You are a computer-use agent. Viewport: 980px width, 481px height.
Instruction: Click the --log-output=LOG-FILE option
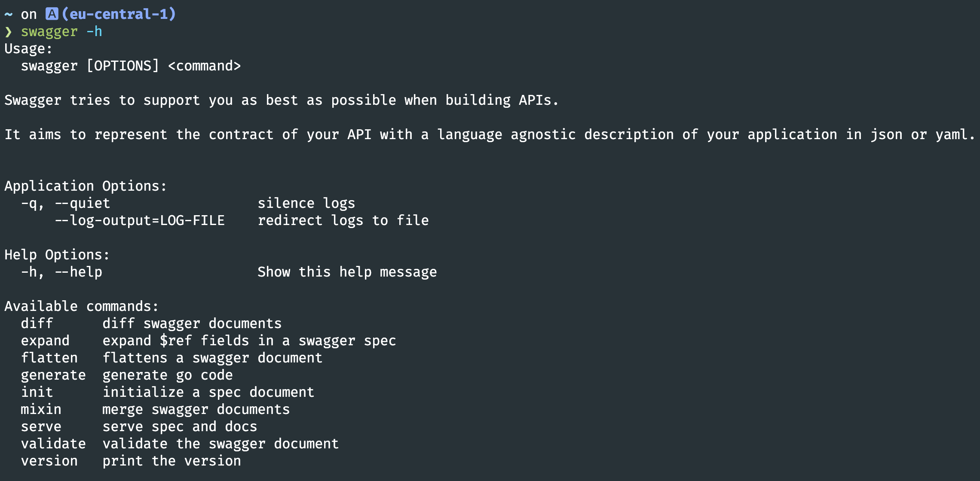click(140, 221)
